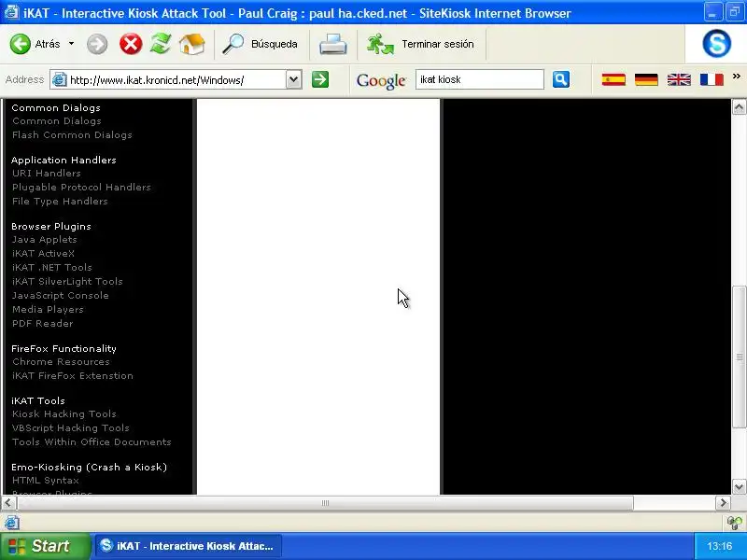Click the Google logo
The width and height of the screenshot is (747, 560).
click(x=381, y=80)
